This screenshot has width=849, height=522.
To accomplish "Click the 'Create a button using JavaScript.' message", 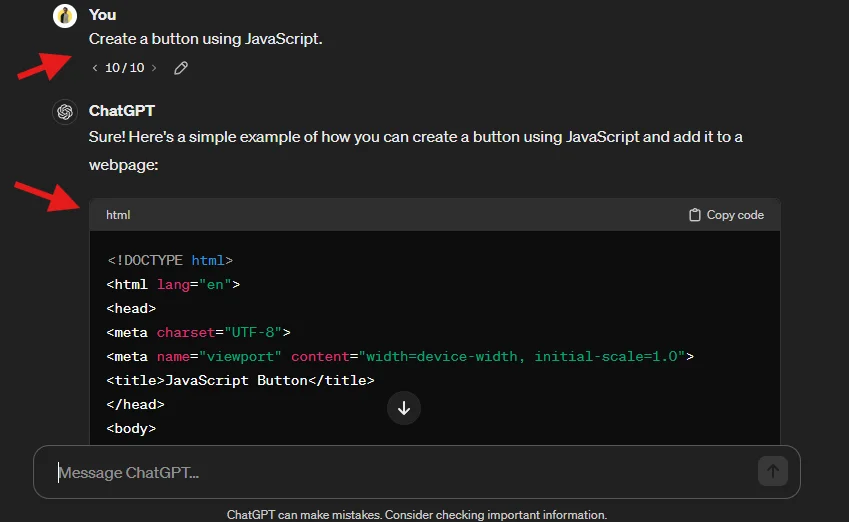I will (206, 39).
